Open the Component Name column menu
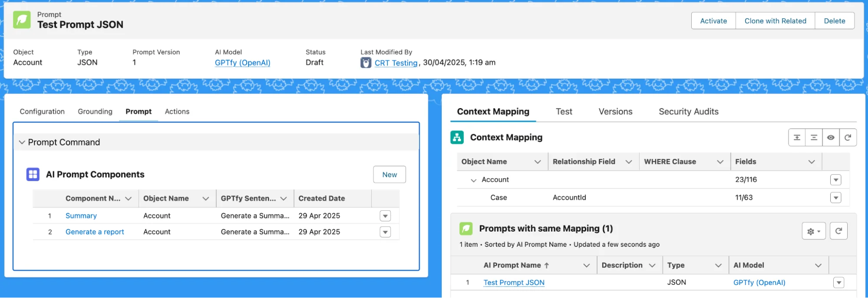The height and width of the screenshot is (298, 868). pos(129,199)
